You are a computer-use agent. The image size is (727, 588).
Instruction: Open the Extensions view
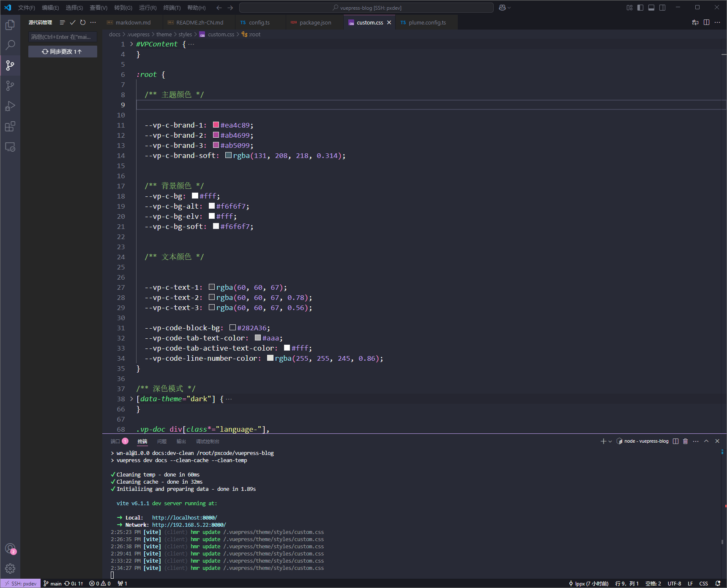(x=10, y=126)
